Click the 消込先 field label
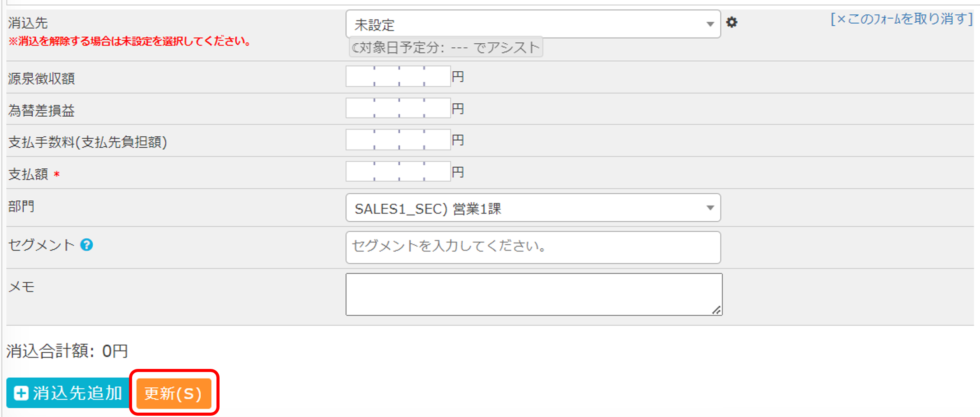The height and width of the screenshot is (417, 980). click(28, 23)
